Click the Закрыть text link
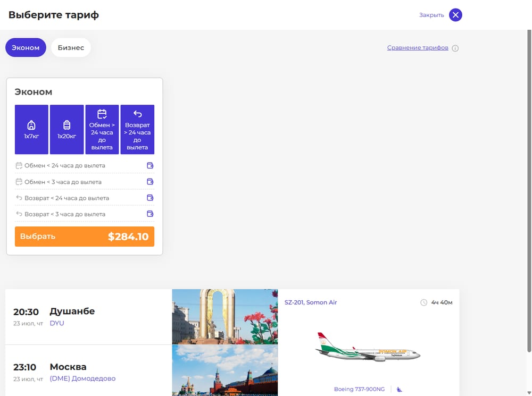 pos(431,15)
